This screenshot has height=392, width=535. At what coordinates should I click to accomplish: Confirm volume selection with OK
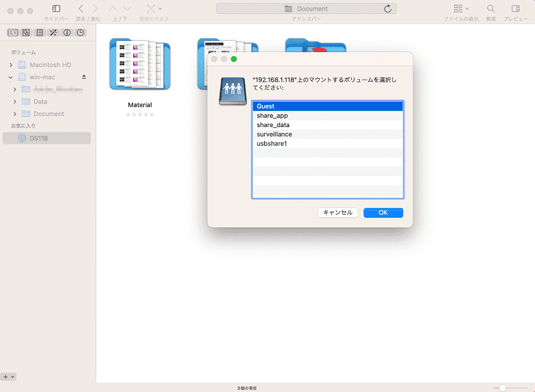(383, 213)
